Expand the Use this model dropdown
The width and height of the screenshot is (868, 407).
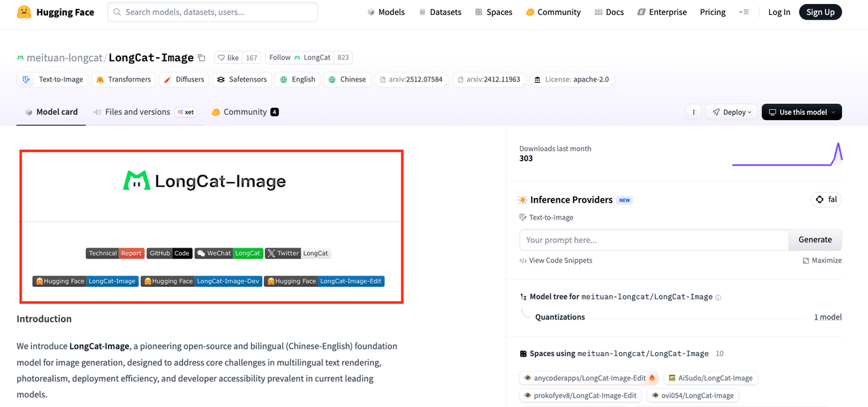(802, 112)
